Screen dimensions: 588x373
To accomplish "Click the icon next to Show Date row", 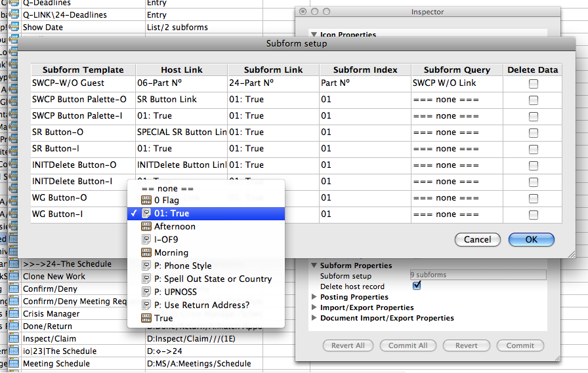I will coord(14,28).
